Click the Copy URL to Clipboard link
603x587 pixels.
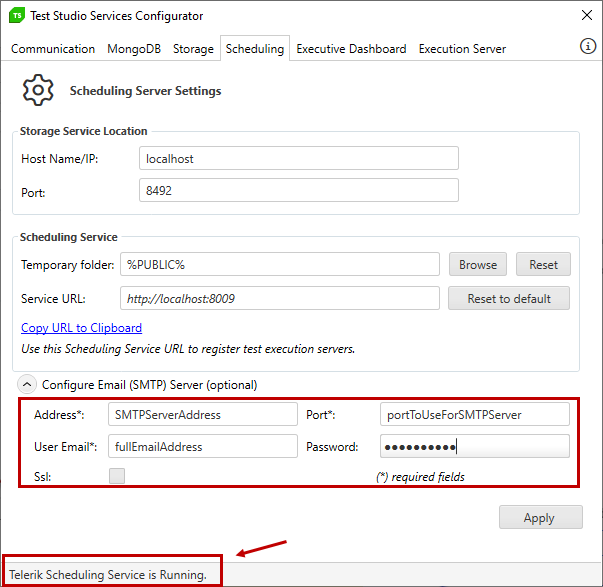[81, 328]
